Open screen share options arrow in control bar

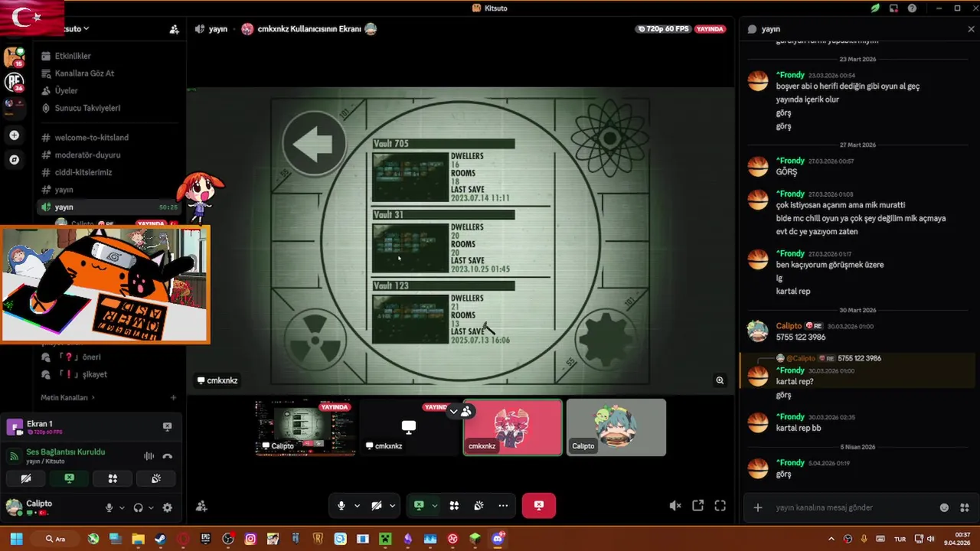tap(434, 506)
